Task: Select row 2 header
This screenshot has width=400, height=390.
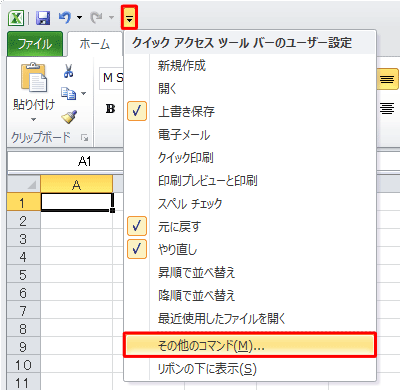Action: click(23, 221)
